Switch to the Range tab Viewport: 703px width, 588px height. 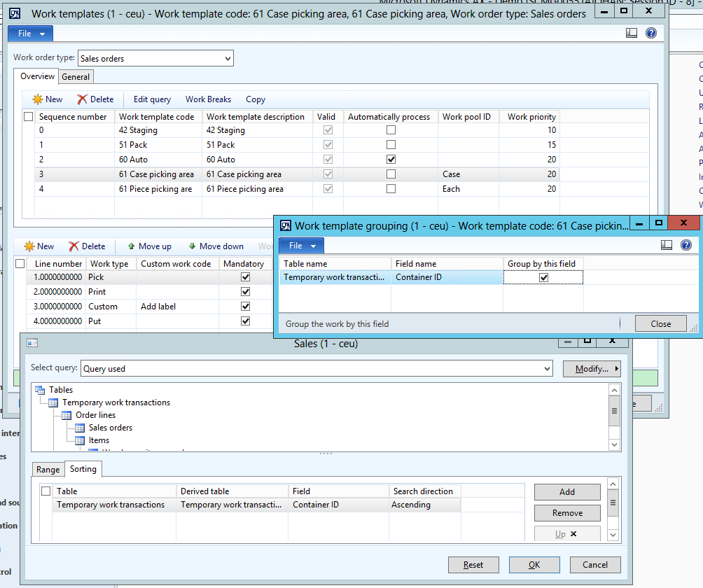click(x=48, y=470)
